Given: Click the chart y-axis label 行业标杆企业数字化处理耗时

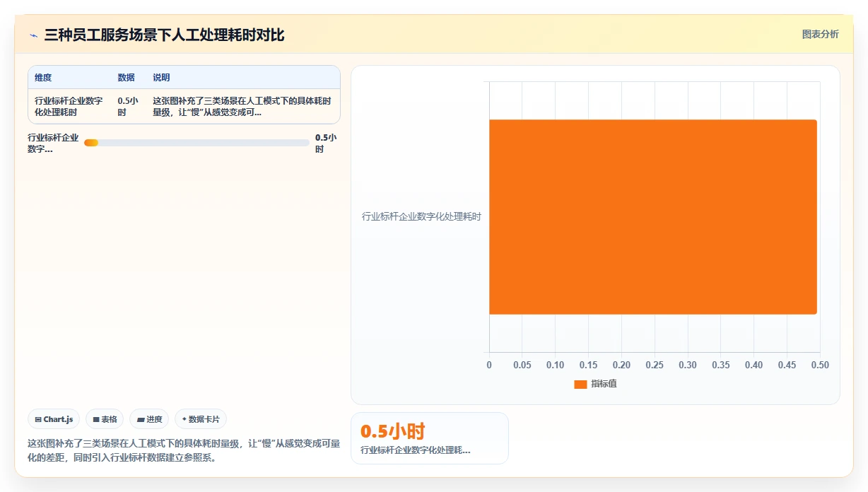Looking at the screenshot, I should tap(421, 216).
